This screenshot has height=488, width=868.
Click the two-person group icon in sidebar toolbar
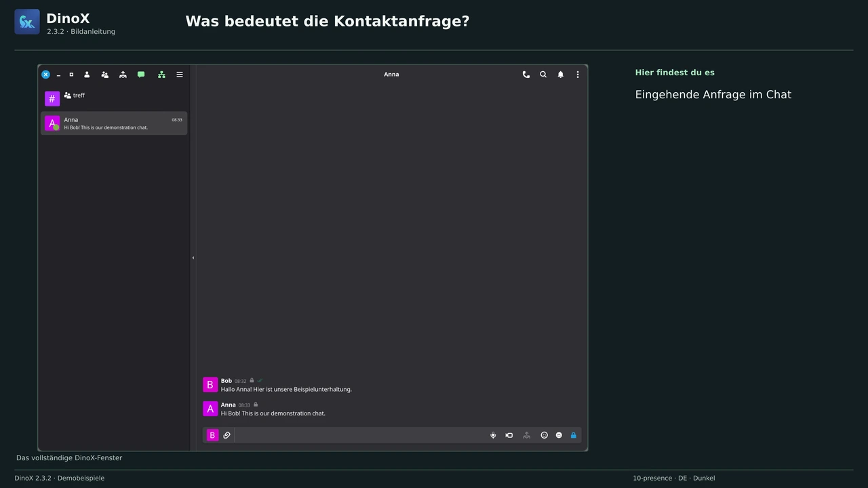coord(104,75)
